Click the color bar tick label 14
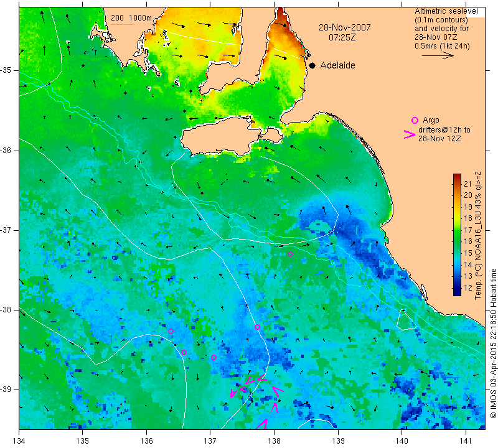The width and height of the screenshot is (498, 448). click(x=468, y=264)
